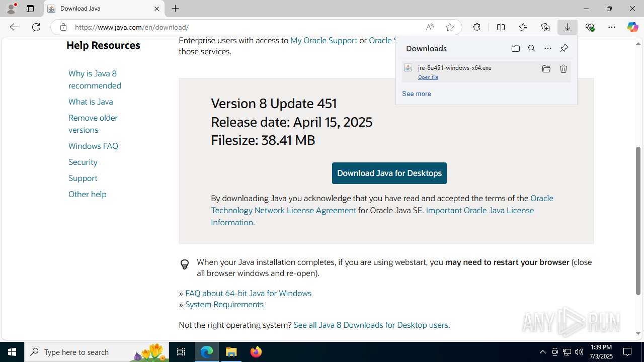Follow My Oracle Support link
The height and width of the screenshot is (362, 644).
[324, 40]
